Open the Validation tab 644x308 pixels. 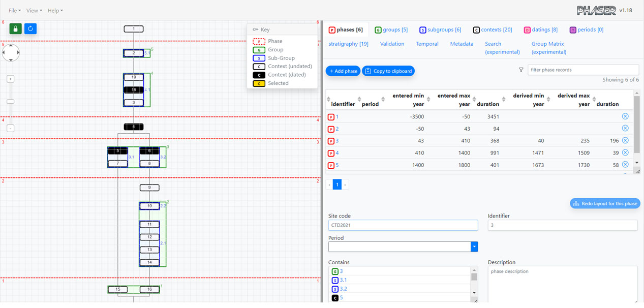[392, 44]
